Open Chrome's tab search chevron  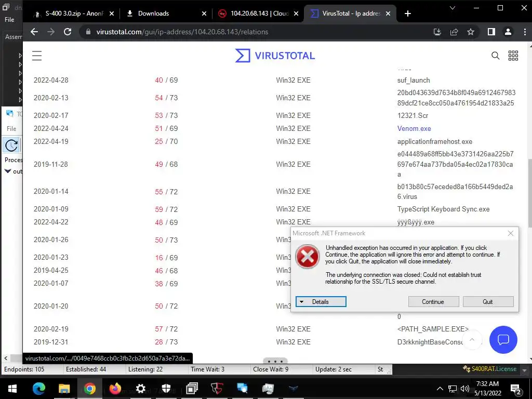[x=453, y=8]
